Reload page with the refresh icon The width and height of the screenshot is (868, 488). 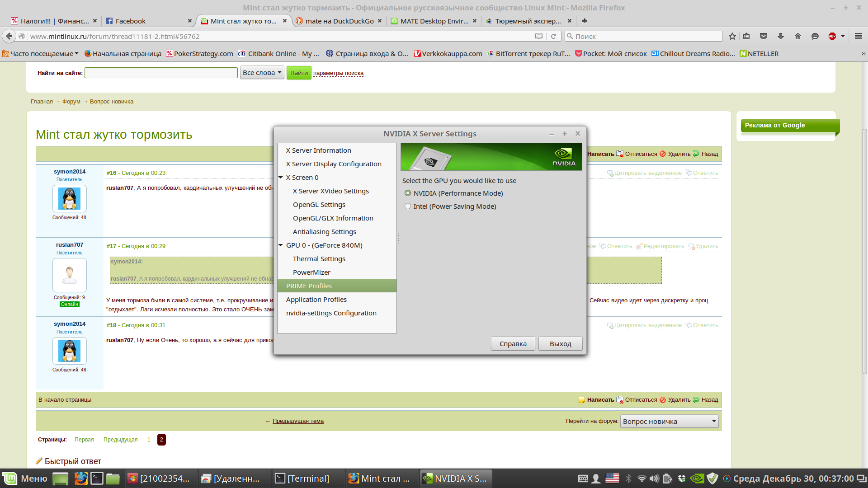click(x=553, y=36)
